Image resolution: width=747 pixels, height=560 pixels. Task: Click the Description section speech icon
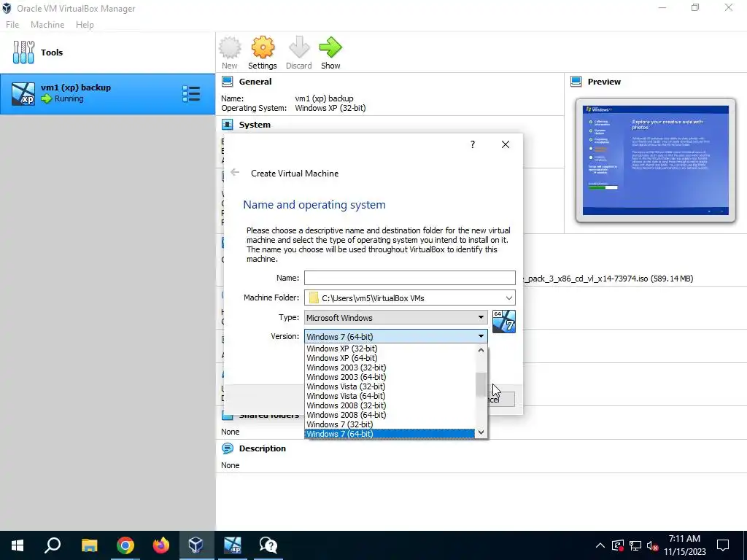(x=228, y=448)
